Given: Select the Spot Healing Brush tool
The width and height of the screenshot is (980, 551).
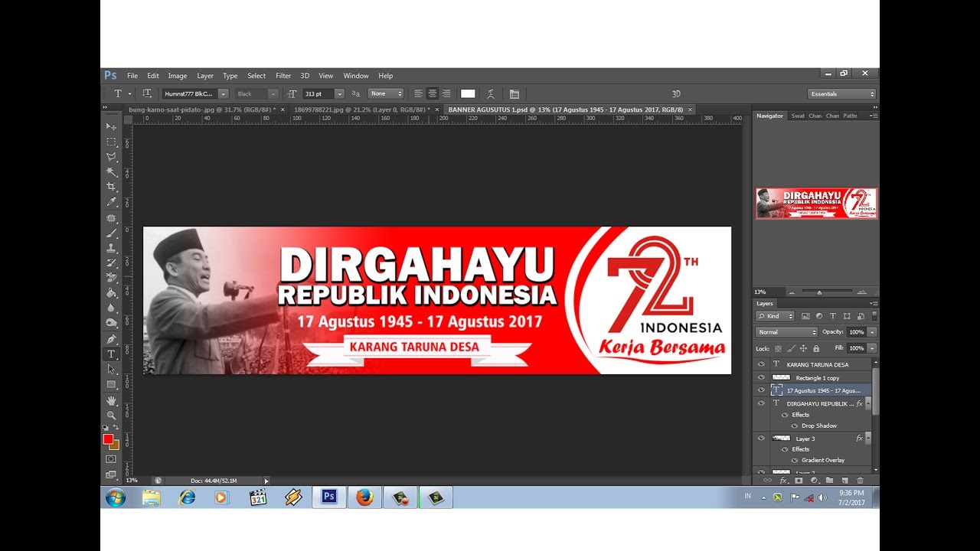Looking at the screenshot, I should 111,218.
